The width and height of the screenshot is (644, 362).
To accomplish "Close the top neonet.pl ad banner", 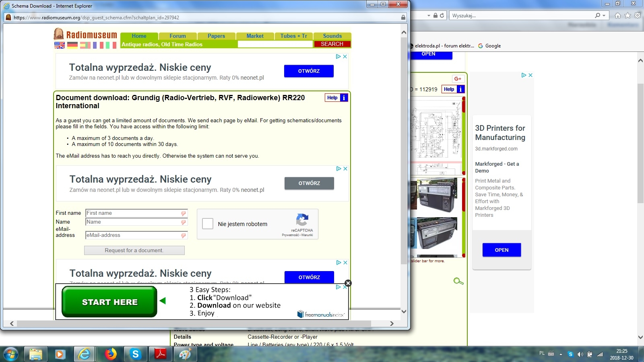I will 345,57.
